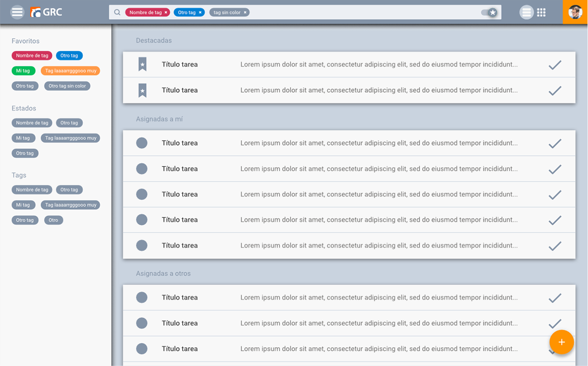Screen dimensions: 588x366
Task: Open the first task title under "Asignadas a otros"
Action: point(180,297)
